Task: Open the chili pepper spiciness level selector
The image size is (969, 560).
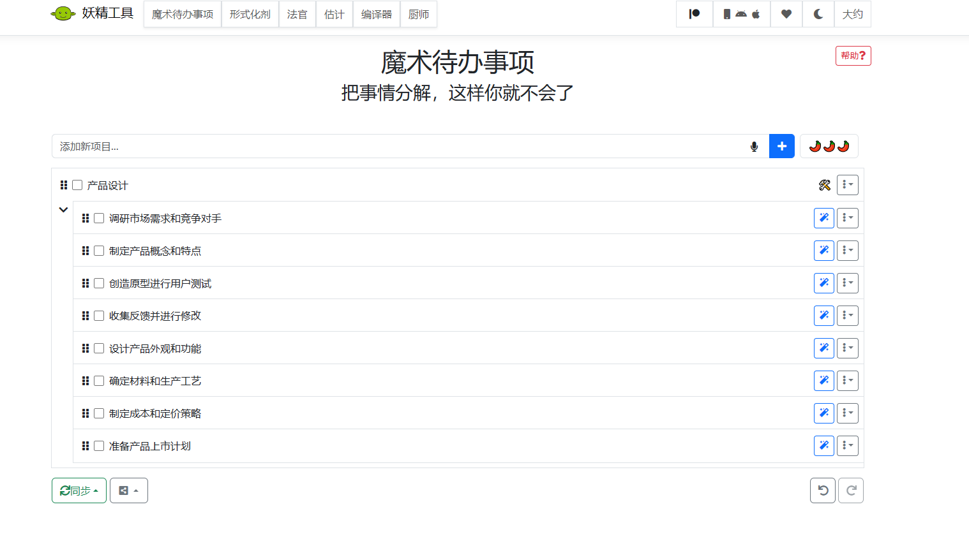Action: (829, 146)
